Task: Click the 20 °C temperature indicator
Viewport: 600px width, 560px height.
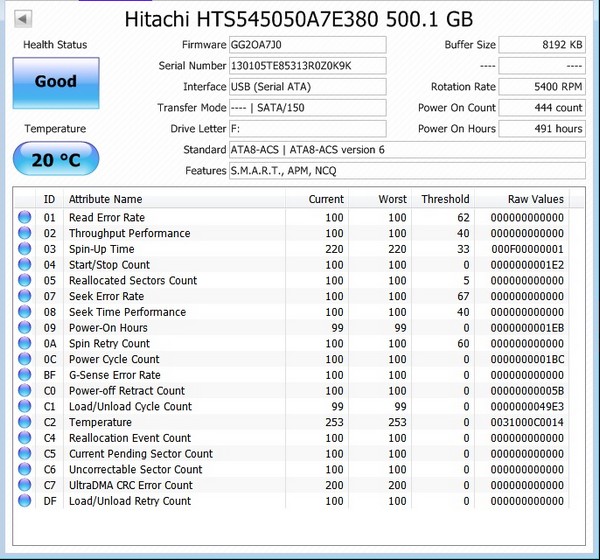Action: pyautogui.click(x=56, y=158)
